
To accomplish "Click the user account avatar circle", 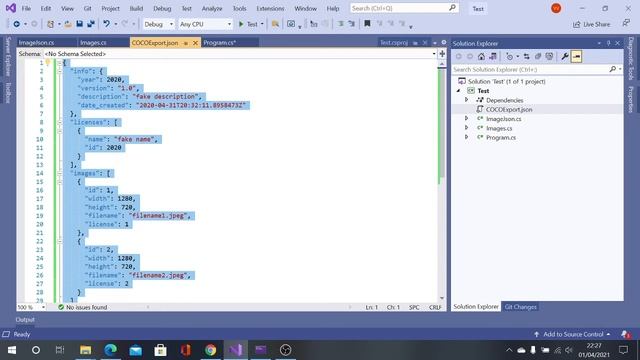I will [556, 8].
